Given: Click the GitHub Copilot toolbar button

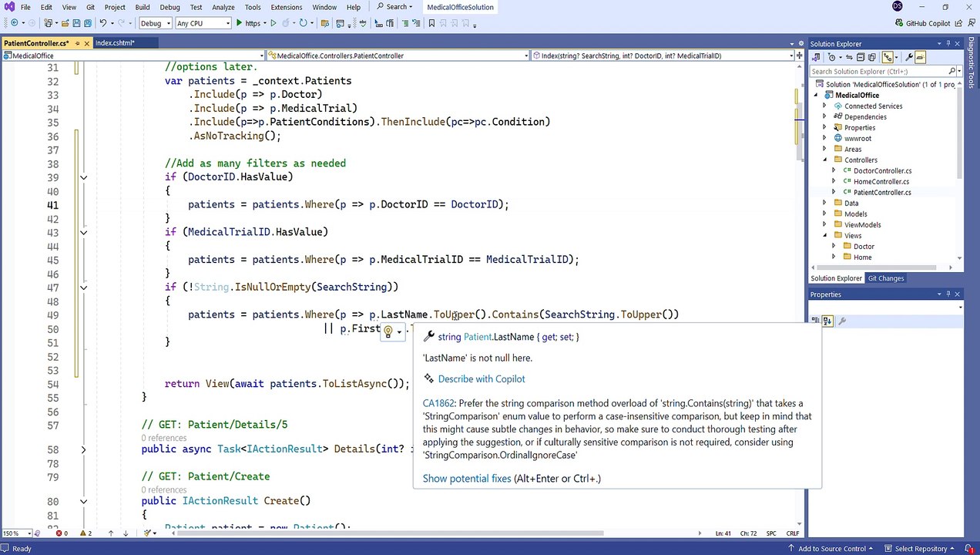Looking at the screenshot, I should (x=922, y=23).
